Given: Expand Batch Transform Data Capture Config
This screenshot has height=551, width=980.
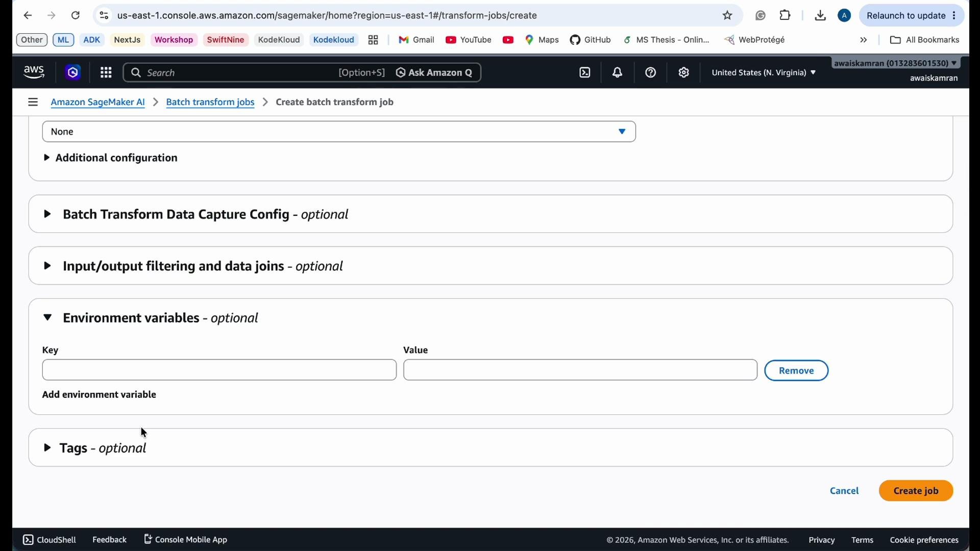Looking at the screenshot, I should (x=197, y=215).
